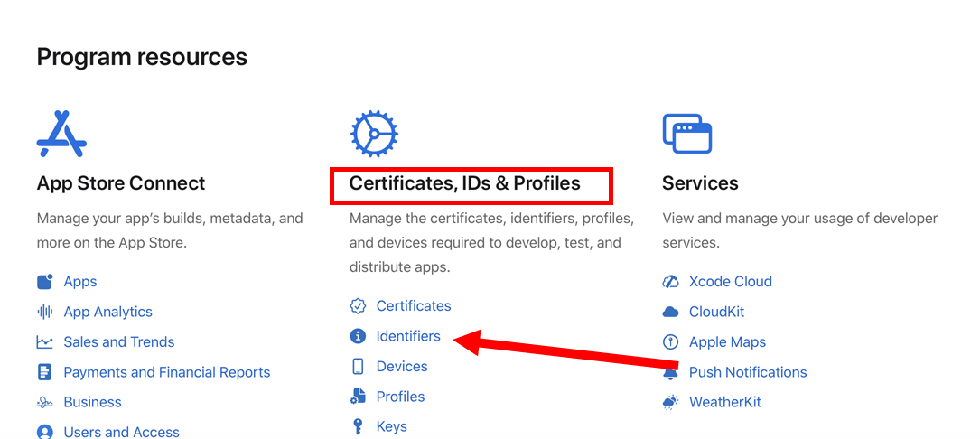Screen dimensions: 980x439
Task: Click the Certificates gear logo icon
Action: 374,133
